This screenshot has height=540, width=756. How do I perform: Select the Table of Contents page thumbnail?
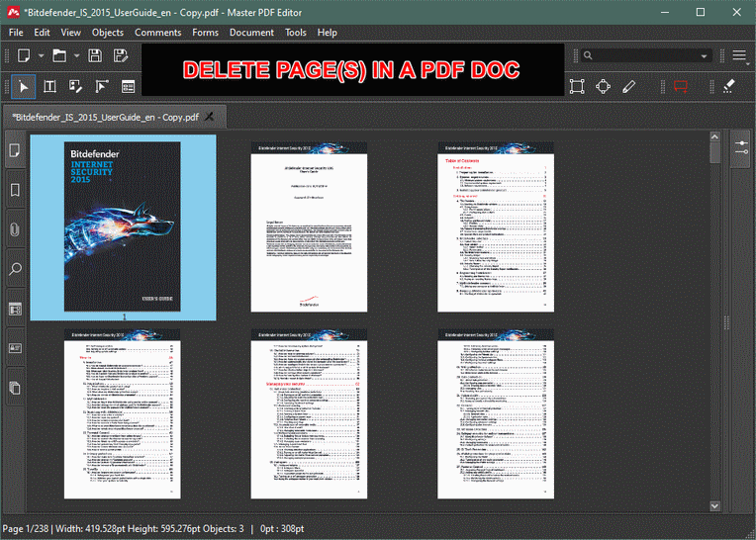(x=495, y=226)
